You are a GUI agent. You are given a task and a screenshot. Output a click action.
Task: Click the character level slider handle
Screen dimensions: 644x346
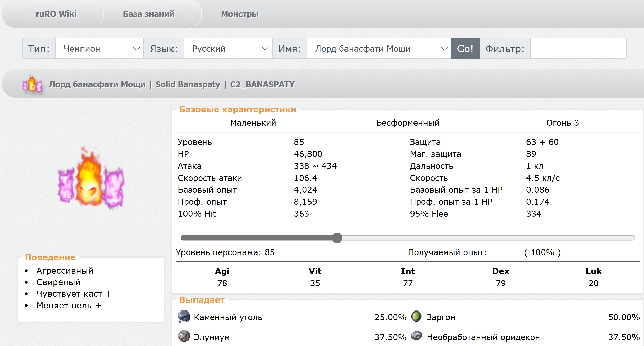pos(337,238)
